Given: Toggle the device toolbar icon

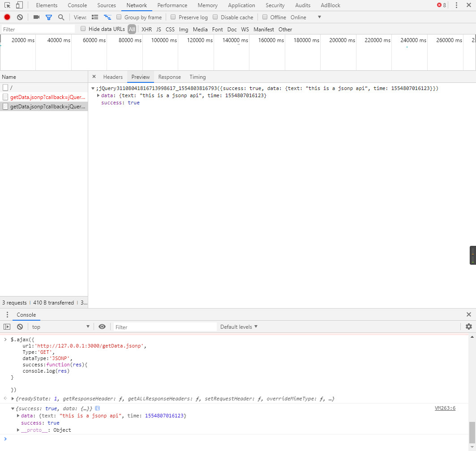Looking at the screenshot, I should [x=19, y=5].
